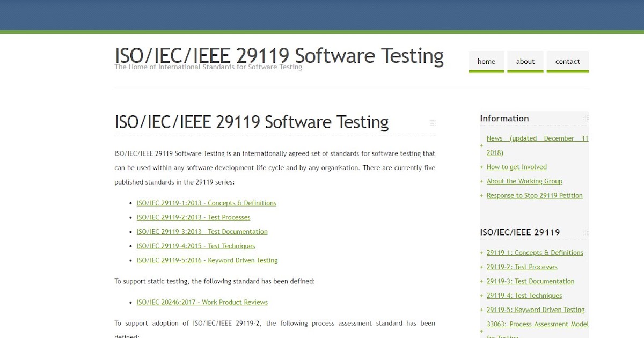Open ISO/IEC 20246:2017 - Work Product Reviews link
Image resolution: width=644 pixels, height=338 pixels.
[x=202, y=302]
